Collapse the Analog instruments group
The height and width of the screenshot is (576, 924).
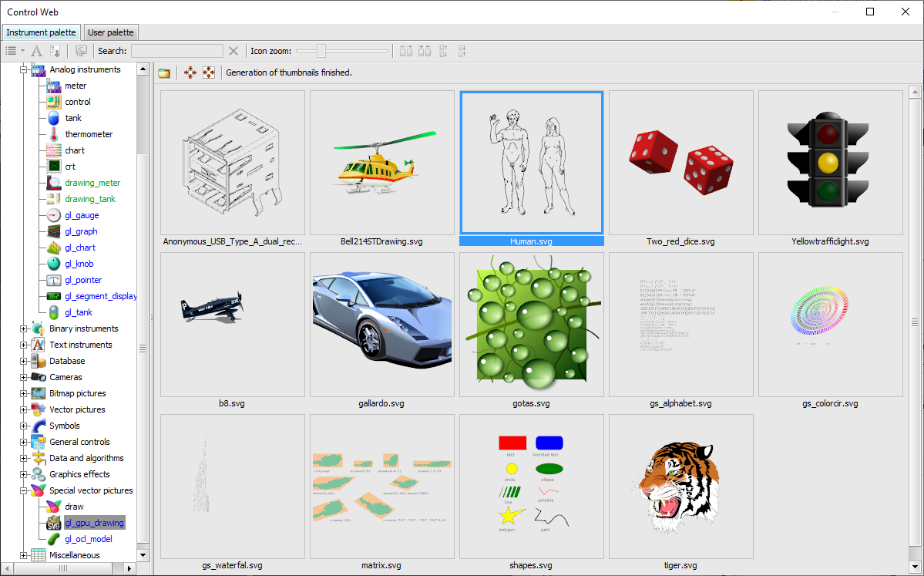pos(24,69)
